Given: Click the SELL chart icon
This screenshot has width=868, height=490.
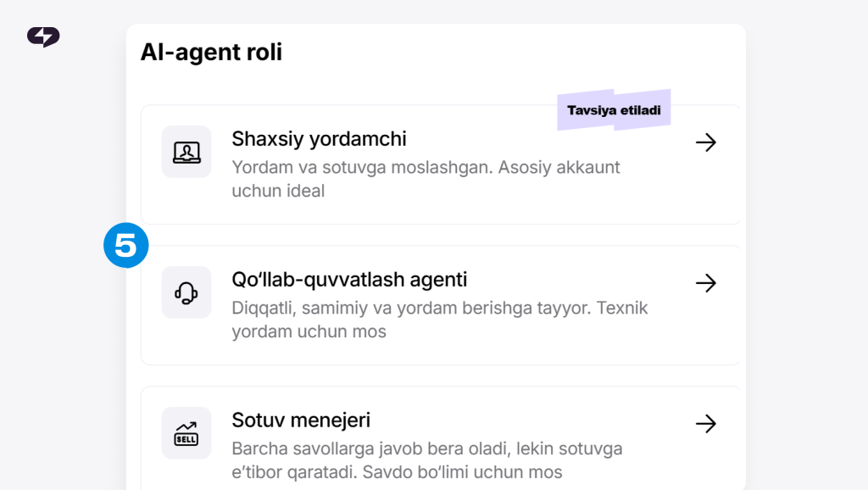Looking at the screenshot, I should coord(186,433).
